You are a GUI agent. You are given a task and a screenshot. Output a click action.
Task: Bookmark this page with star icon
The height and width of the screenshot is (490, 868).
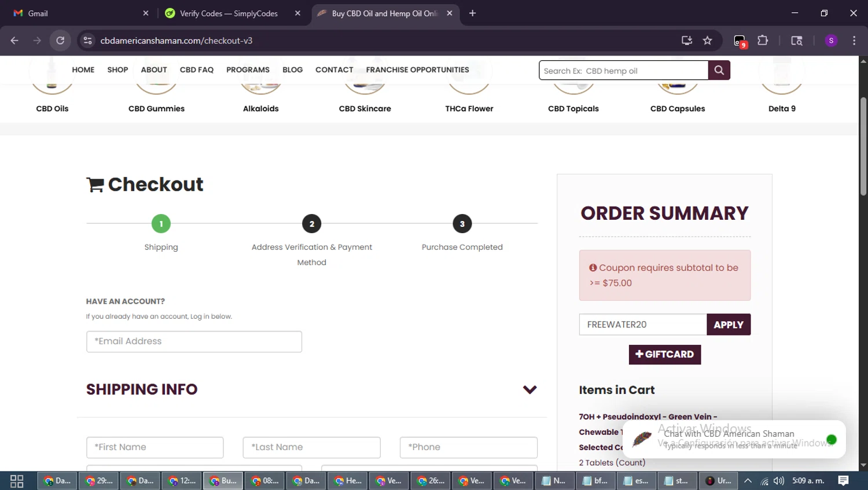tap(707, 40)
